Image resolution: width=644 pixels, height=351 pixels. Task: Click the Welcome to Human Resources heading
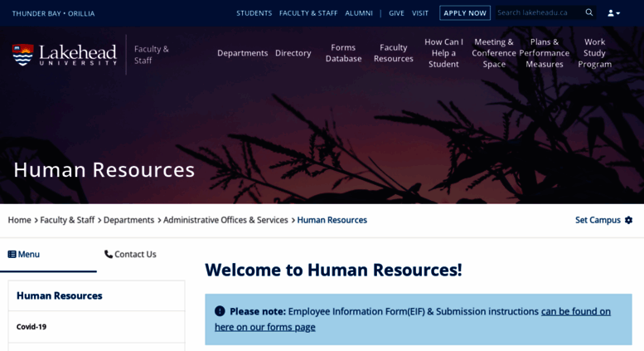333,270
